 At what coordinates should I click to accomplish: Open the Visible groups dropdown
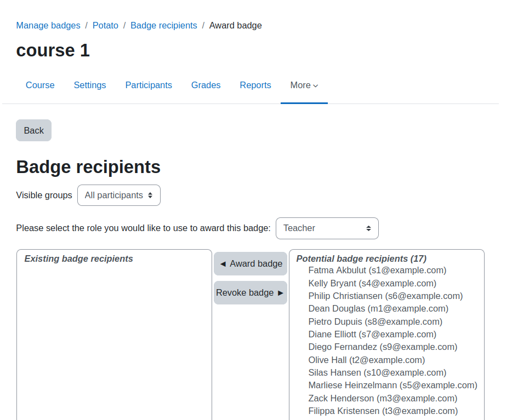[119, 195]
